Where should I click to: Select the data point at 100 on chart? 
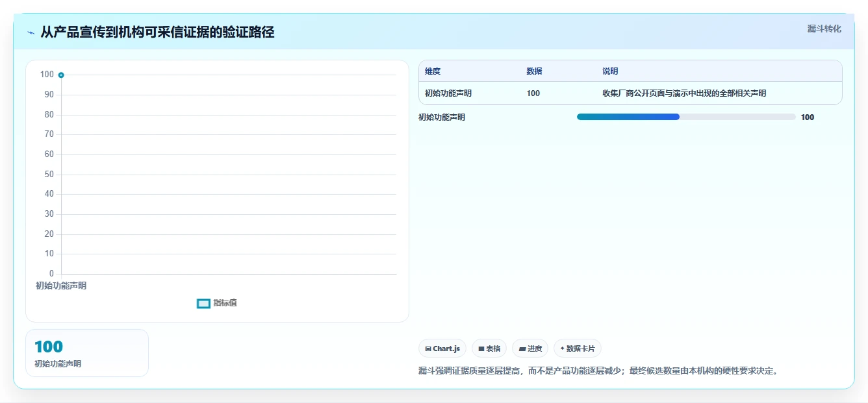[61, 75]
